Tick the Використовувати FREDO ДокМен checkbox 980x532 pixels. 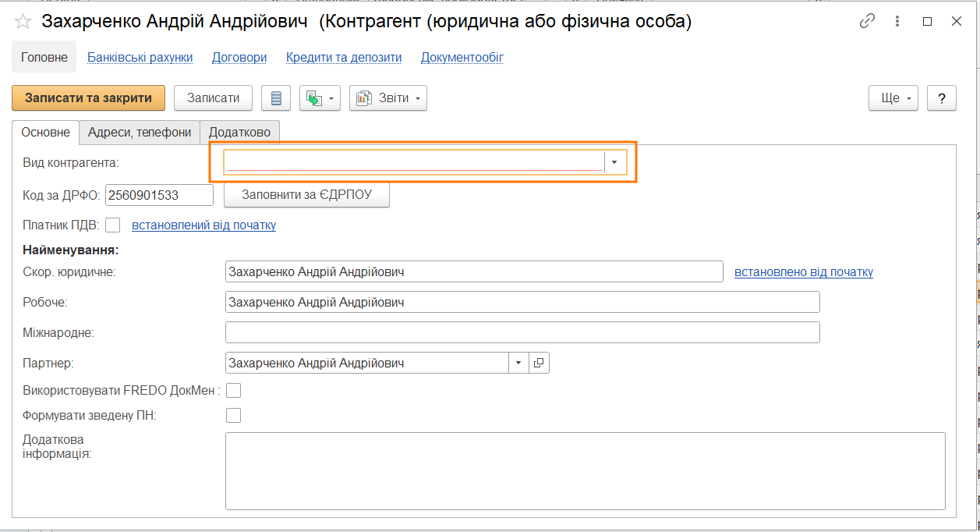[233, 390]
